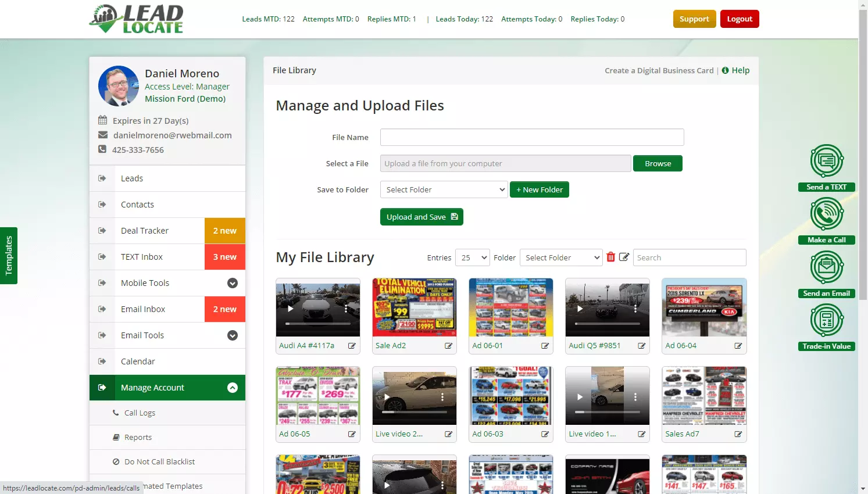Image resolution: width=868 pixels, height=494 pixels.
Task: Click Daniel Moreno's profile photo
Action: (x=119, y=86)
